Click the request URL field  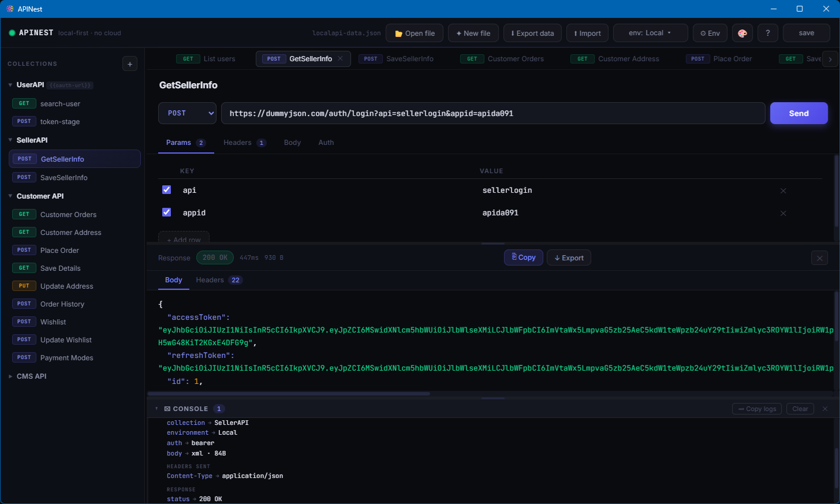(x=493, y=113)
